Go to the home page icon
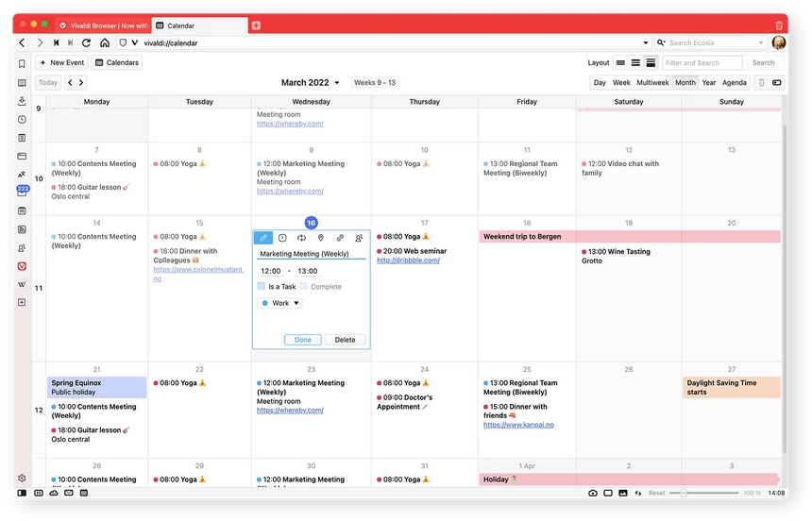812x521 pixels. (105, 43)
